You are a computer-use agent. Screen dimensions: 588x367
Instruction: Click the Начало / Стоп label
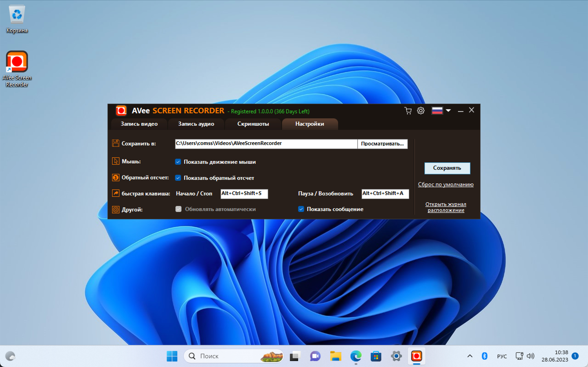(194, 193)
